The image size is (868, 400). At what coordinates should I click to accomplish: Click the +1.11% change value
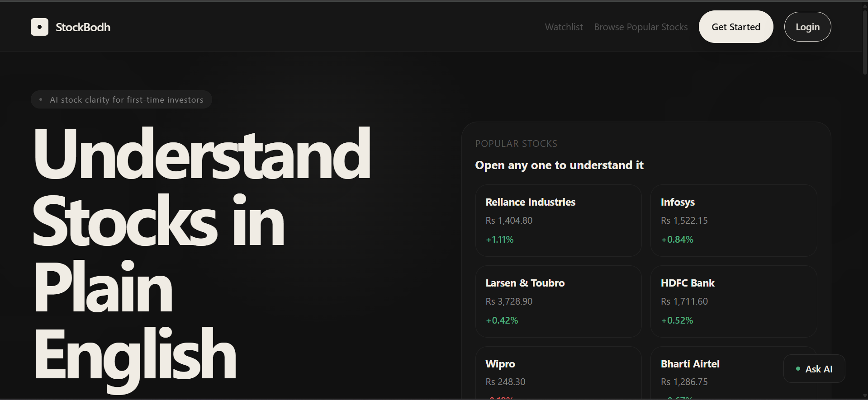click(499, 240)
